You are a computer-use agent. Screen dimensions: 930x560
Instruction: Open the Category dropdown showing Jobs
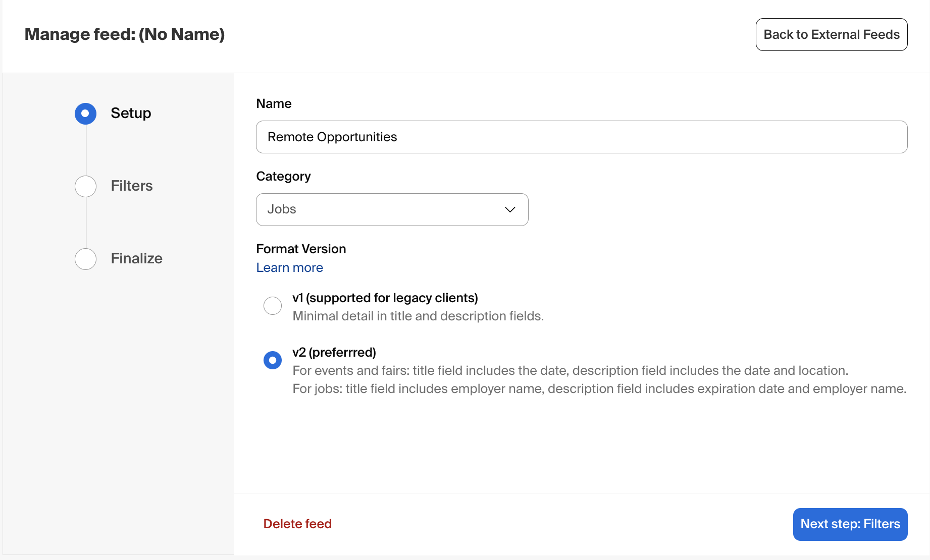pos(391,209)
